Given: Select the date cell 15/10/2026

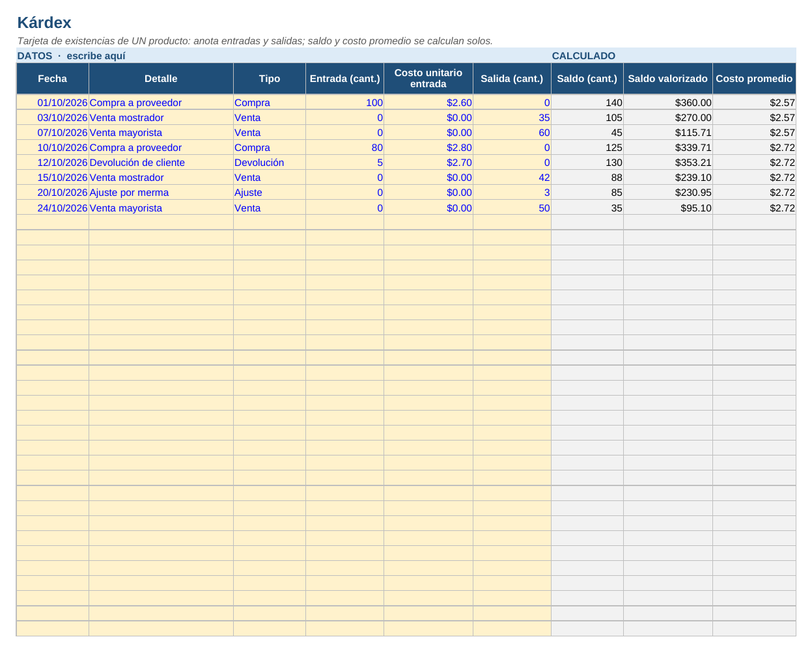Looking at the screenshot, I should point(53,178).
